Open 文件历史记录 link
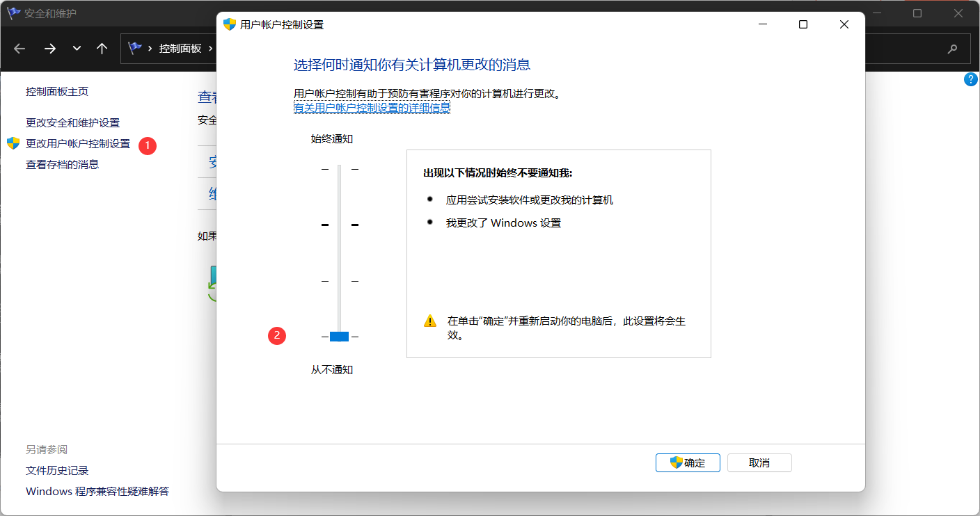The image size is (980, 516). tap(57, 471)
